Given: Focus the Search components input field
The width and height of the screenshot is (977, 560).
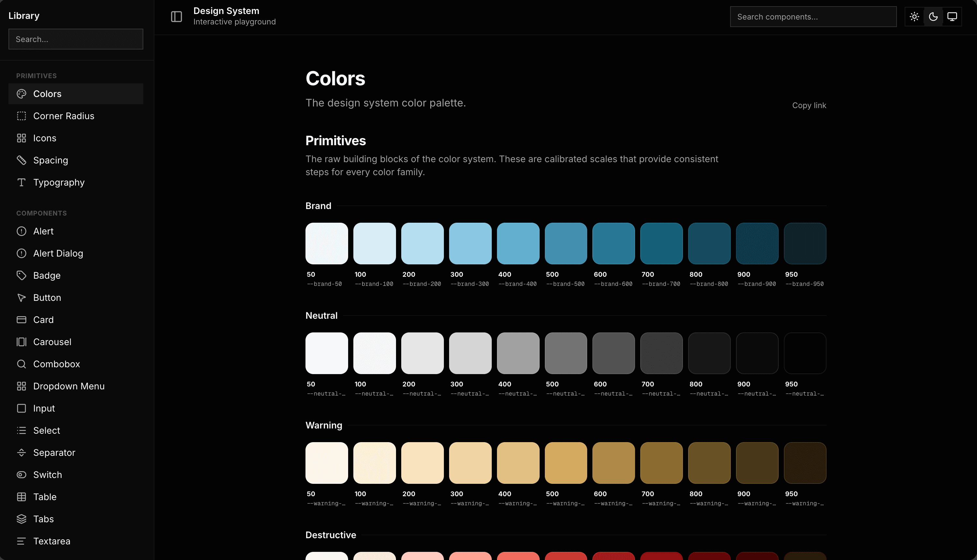Looking at the screenshot, I should (813, 17).
